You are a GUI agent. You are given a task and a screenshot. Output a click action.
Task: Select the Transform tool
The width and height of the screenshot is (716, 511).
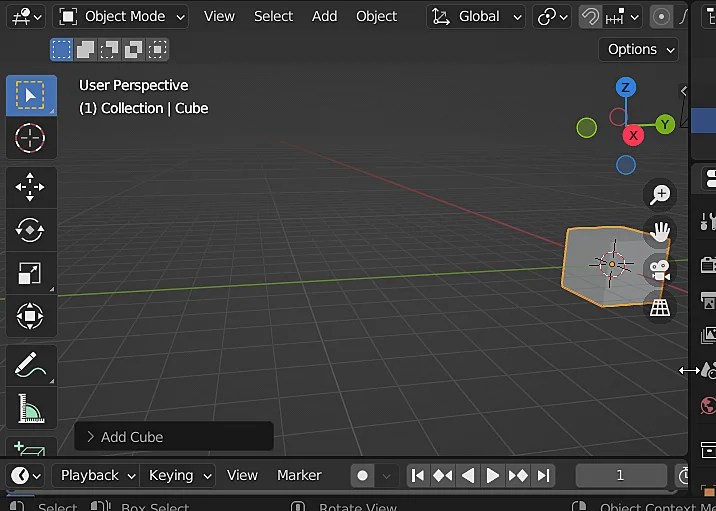[x=31, y=316]
